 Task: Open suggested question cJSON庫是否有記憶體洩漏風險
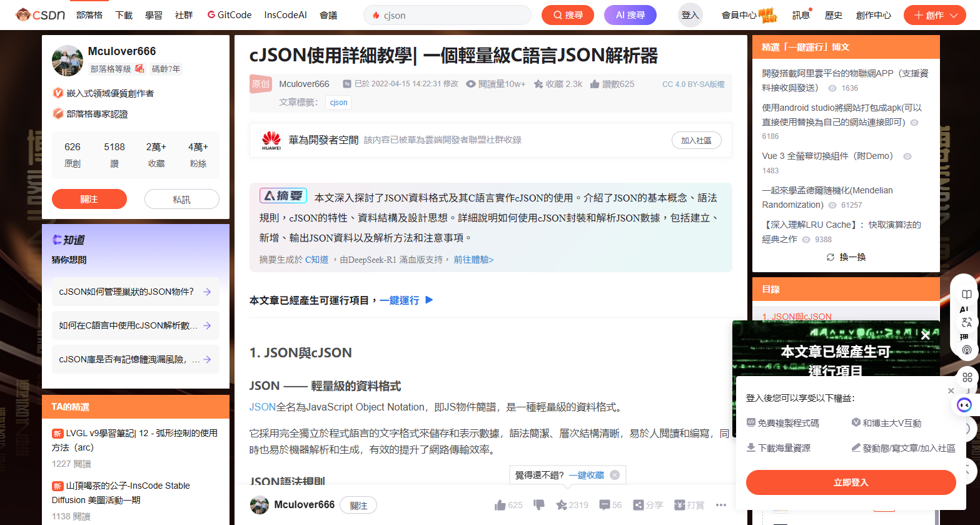pos(136,359)
